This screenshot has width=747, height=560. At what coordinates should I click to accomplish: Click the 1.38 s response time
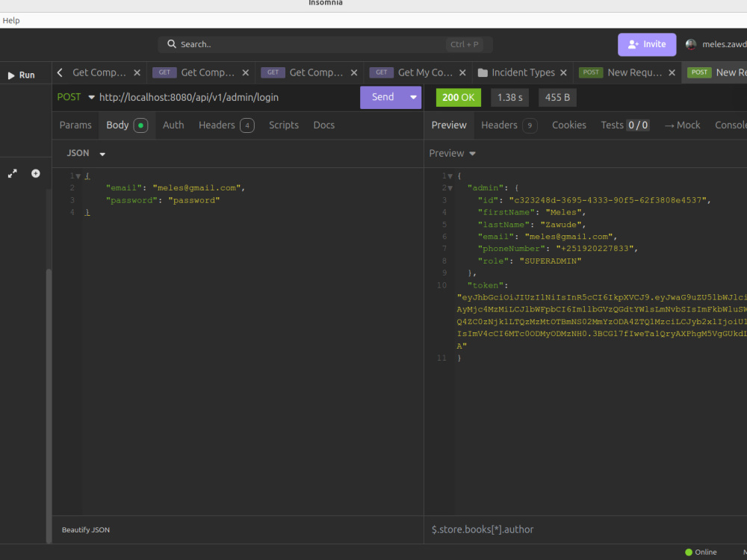[509, 98]
